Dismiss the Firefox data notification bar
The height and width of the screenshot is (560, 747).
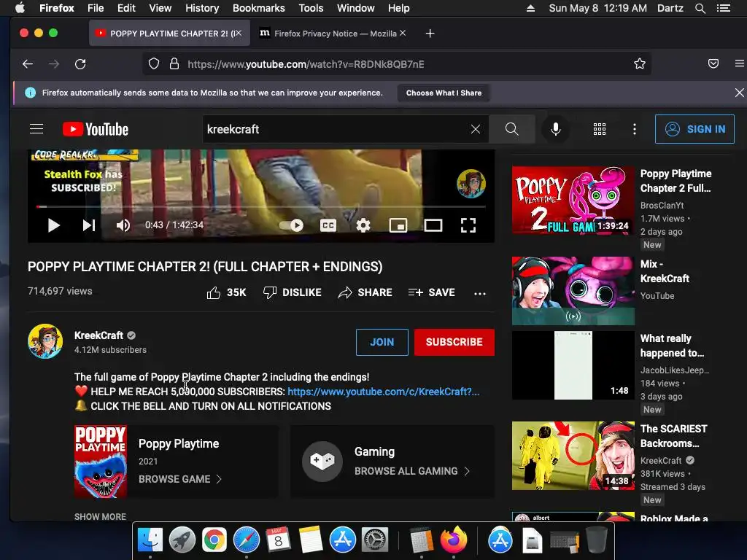pos(740,93)
